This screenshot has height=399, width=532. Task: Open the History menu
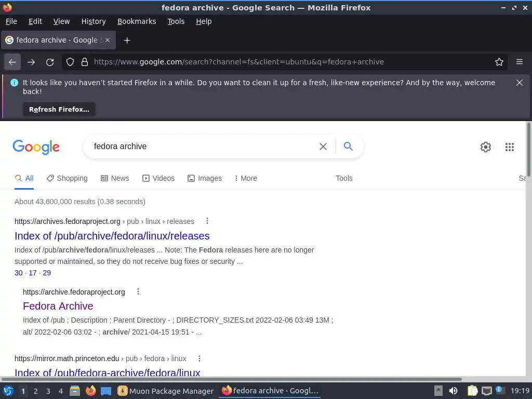(x=94, y=21)
